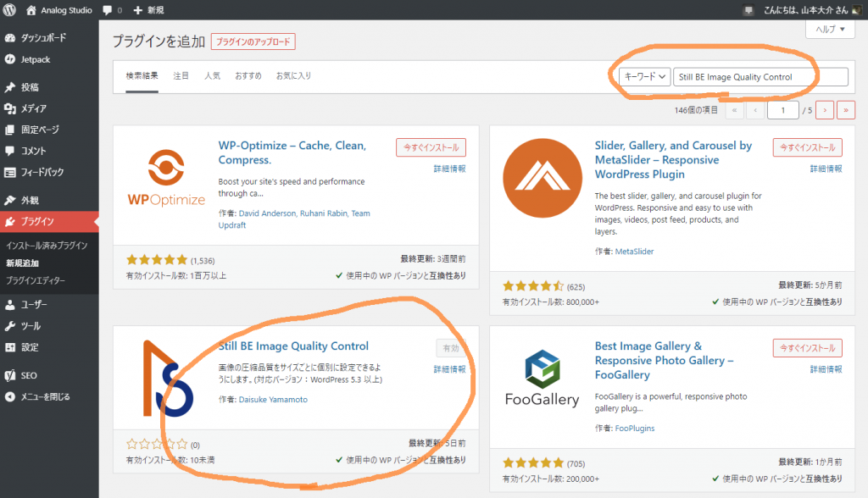
Task: Open the Posts pin icon
Action: (10, 87)
